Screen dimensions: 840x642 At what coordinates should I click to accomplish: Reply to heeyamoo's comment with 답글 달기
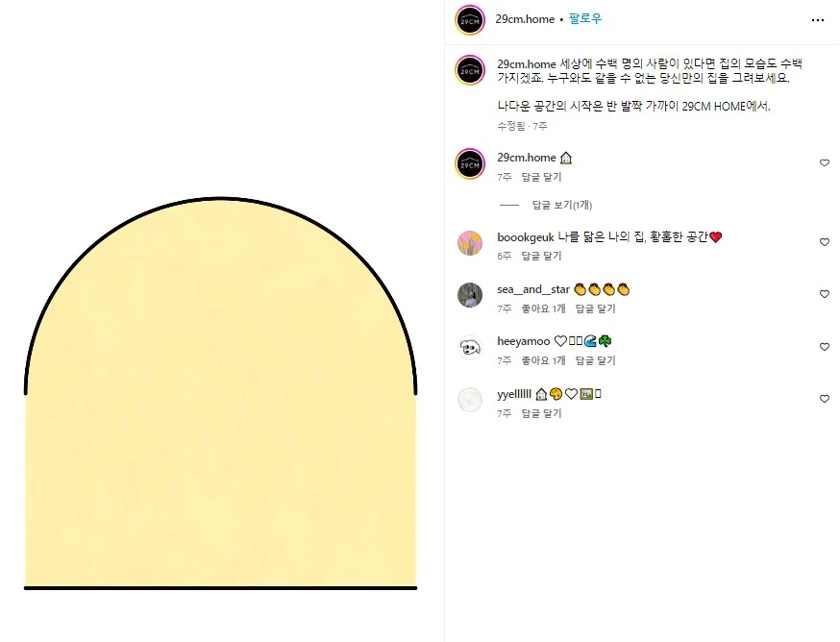(x=595, y=360)
